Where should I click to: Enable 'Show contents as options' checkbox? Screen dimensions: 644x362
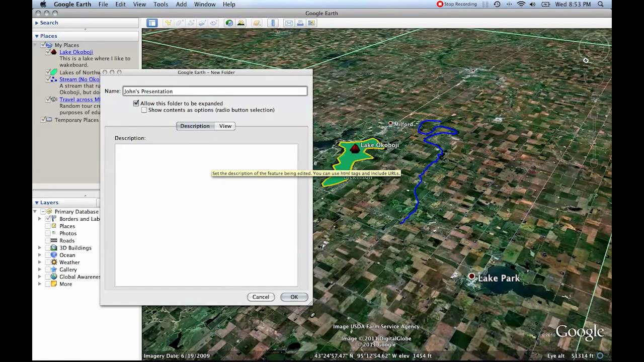point(144,110)
